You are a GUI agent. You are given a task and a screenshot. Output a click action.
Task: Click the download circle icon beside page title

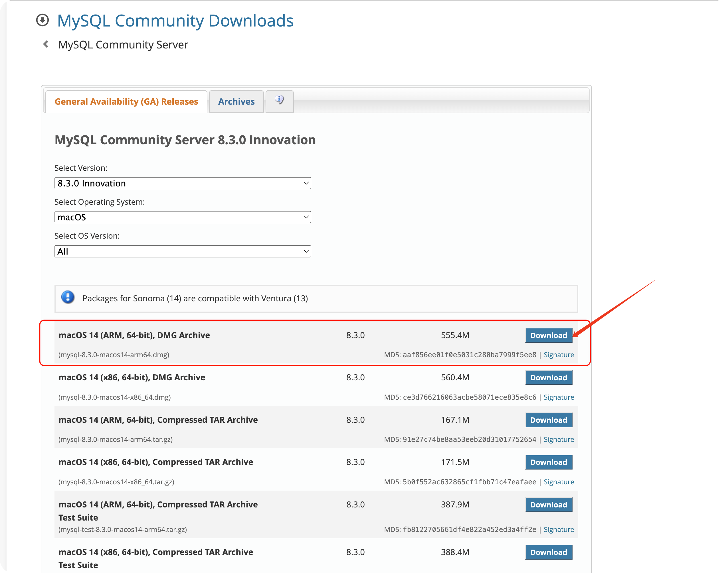coord(42,20)
